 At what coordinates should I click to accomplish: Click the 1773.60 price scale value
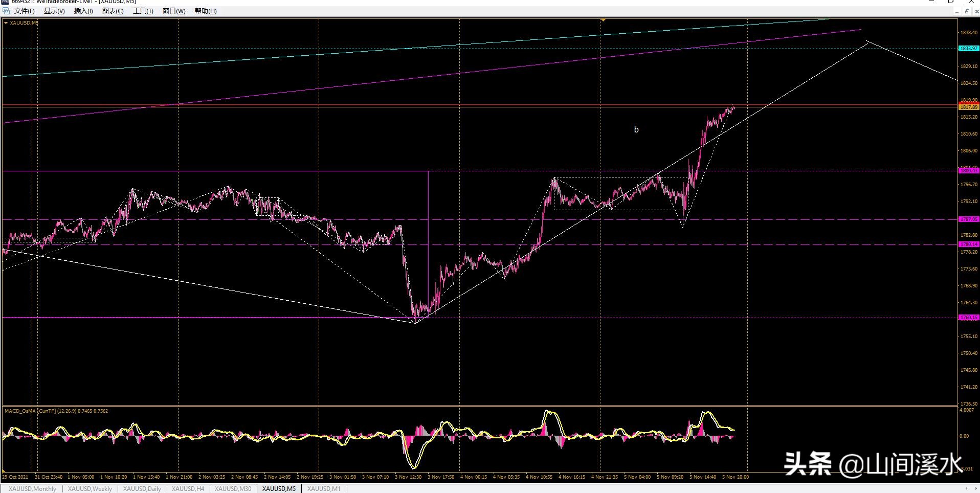(x=969, y=269)
